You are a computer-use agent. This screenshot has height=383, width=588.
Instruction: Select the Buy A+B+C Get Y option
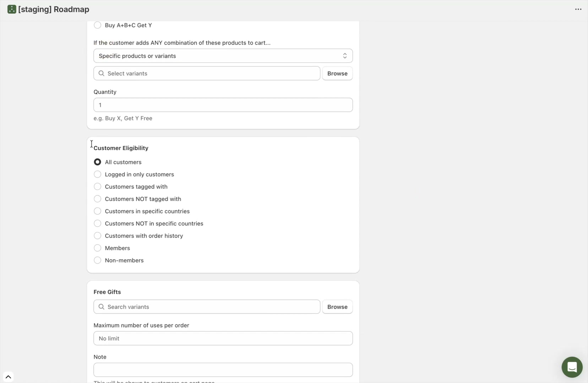[x=97, y=25]
